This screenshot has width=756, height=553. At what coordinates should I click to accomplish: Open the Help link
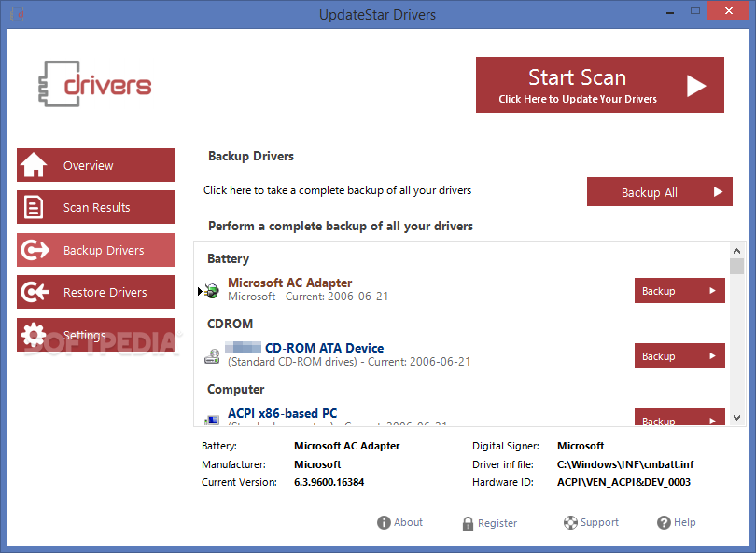677,522
